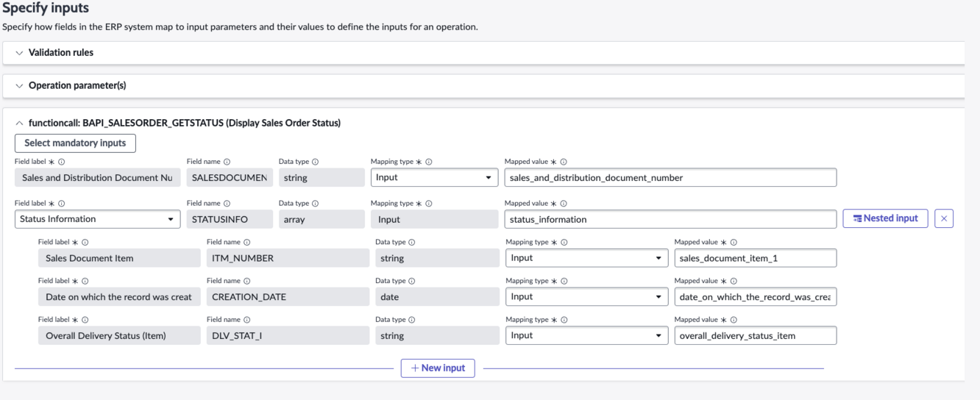Open Mapping type dropdown for SALESDOCUMEN row

point(434,177)
